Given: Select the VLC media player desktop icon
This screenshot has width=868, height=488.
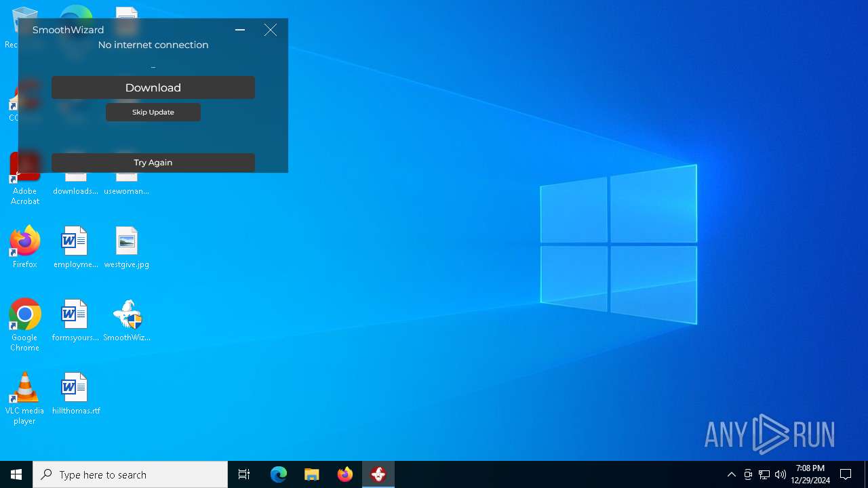Looking at the screenshot, I should click(25, 399).
